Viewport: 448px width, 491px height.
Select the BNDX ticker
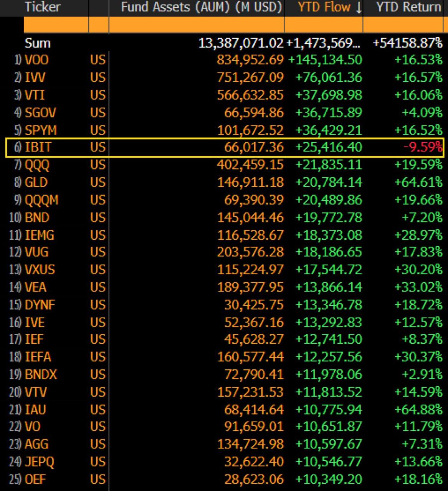point(40,374)
